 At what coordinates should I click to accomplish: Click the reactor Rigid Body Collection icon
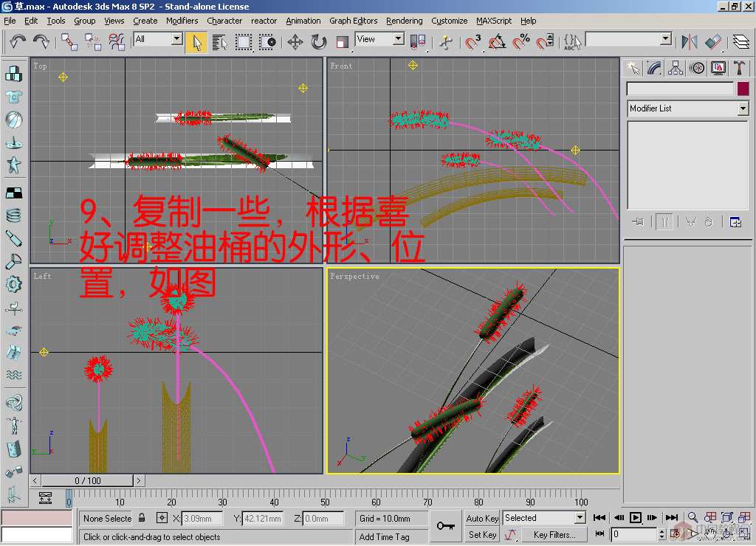coord(14,74)
